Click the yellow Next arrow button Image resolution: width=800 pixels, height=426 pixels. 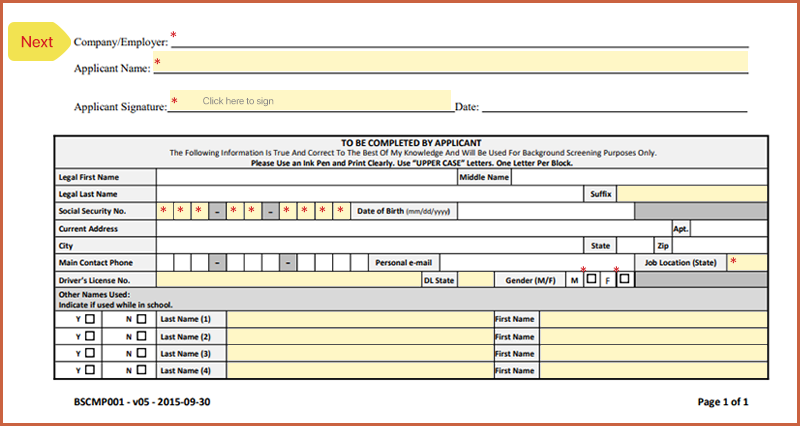click(x=39, y=41)
